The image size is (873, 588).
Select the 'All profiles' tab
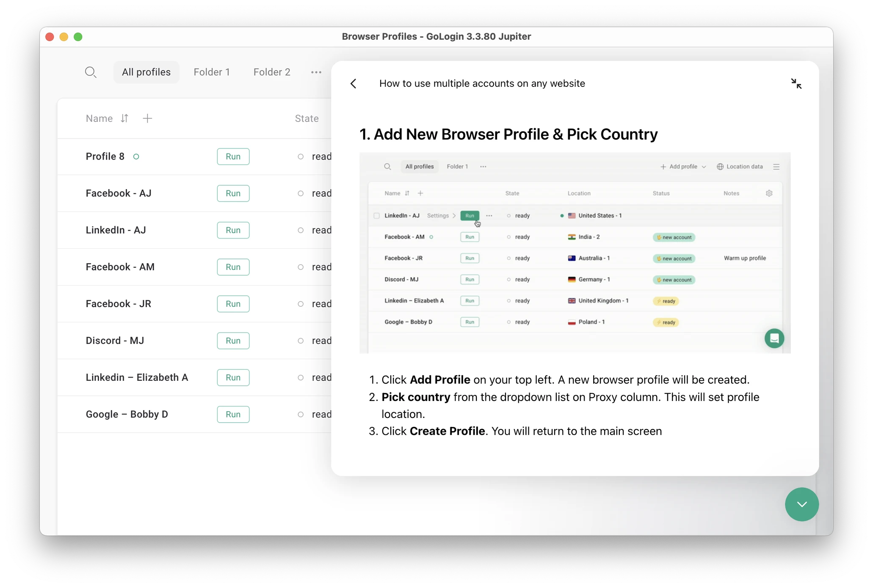(146, 71)
